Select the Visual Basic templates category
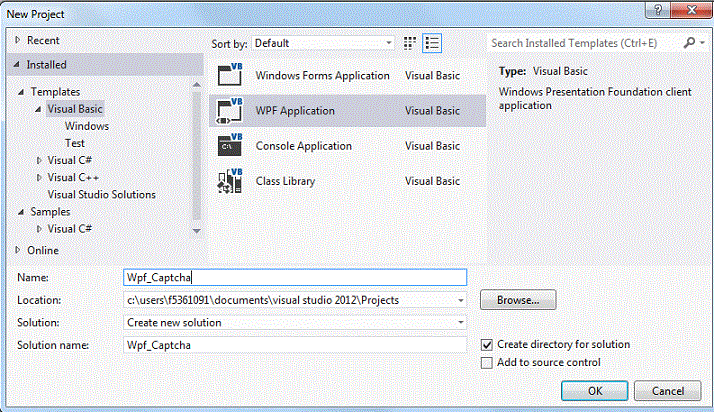 click(x=75, y=109)
